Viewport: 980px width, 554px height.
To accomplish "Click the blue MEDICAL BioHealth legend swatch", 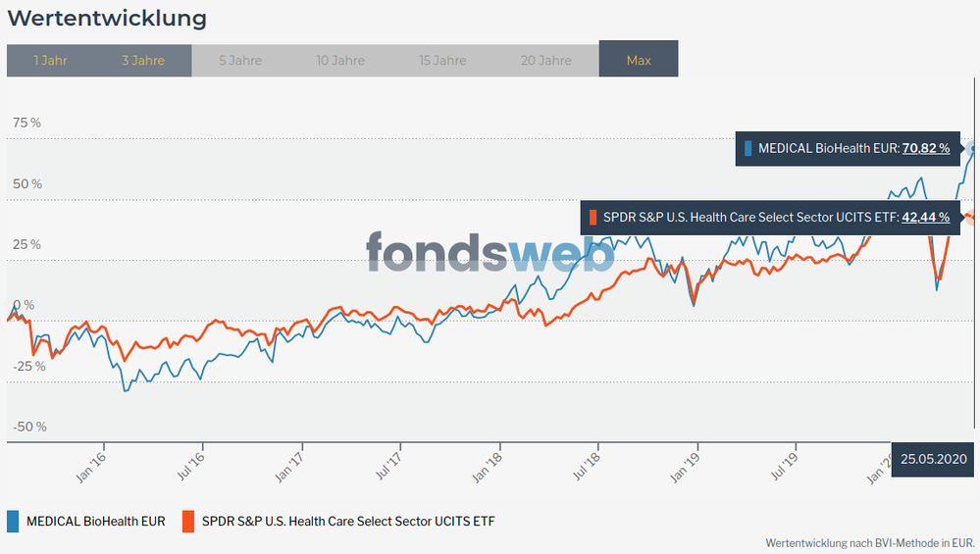I will [13, 521].
